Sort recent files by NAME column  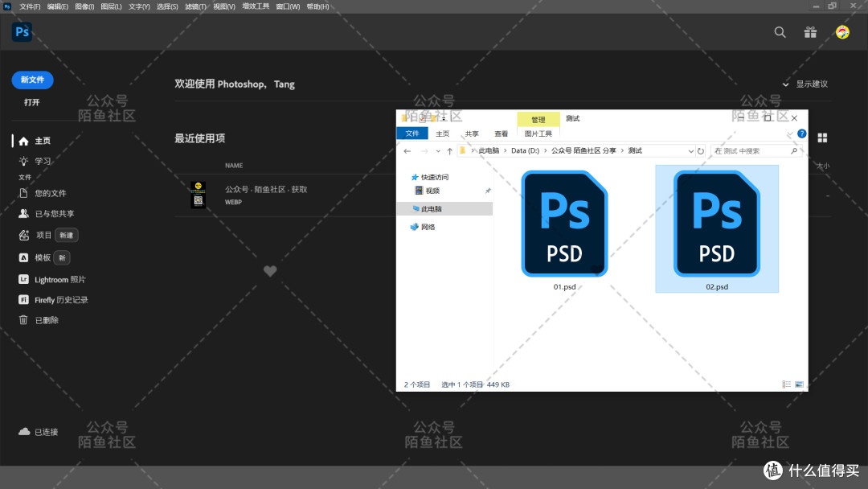click(x=234, y=166)
